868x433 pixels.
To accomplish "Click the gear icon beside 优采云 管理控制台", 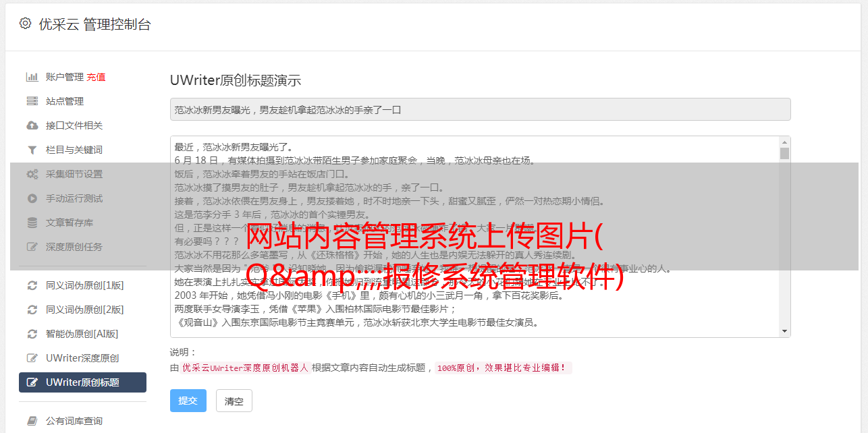I will point(25,24).
